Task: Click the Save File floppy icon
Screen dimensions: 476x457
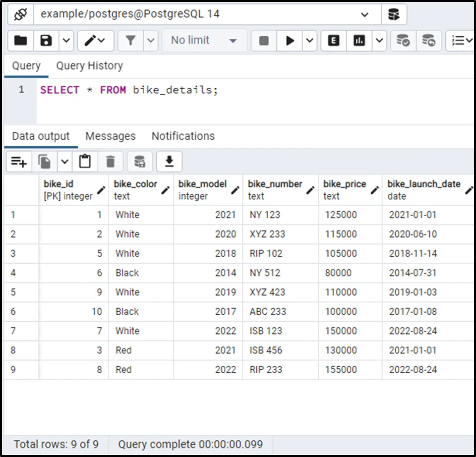Action: (x=46, y=41)
